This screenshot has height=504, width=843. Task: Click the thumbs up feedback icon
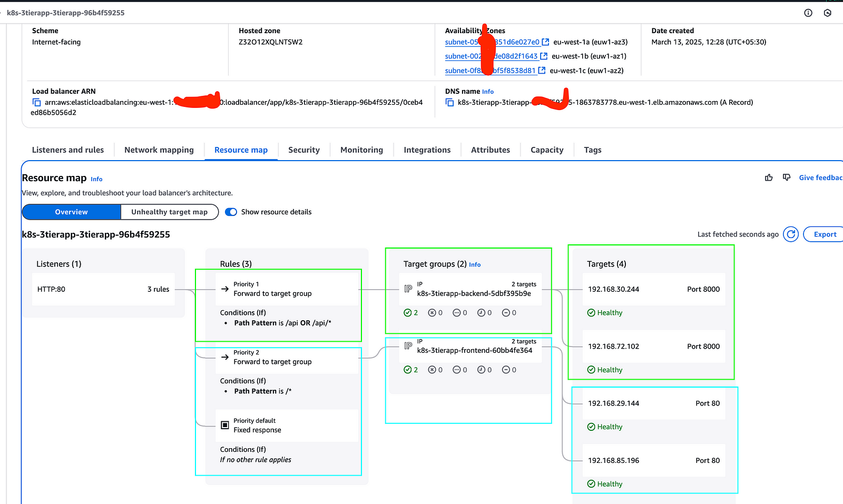769,178
